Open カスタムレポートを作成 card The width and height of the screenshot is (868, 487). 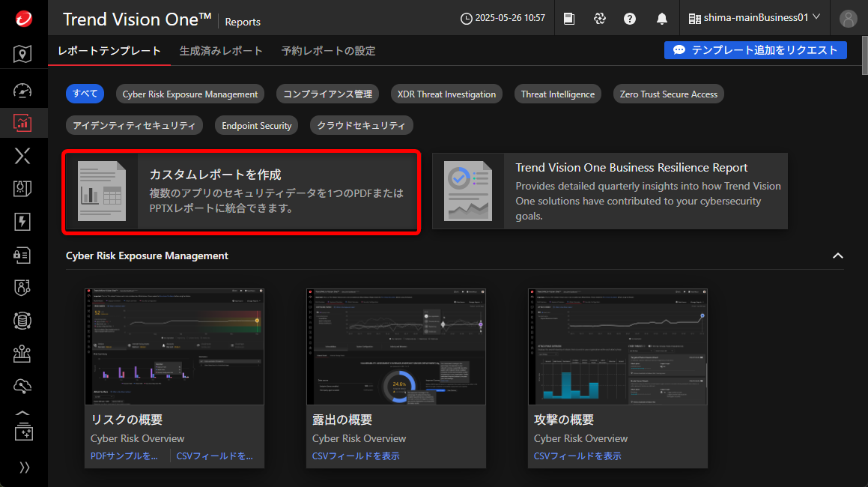click(x=241, y=192)
